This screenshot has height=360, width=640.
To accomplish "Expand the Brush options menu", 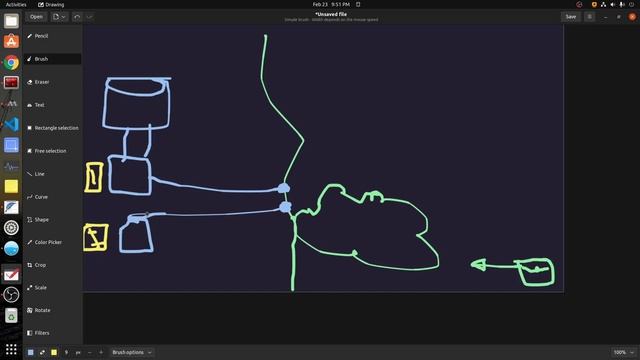I will click(x=132, y=352).
